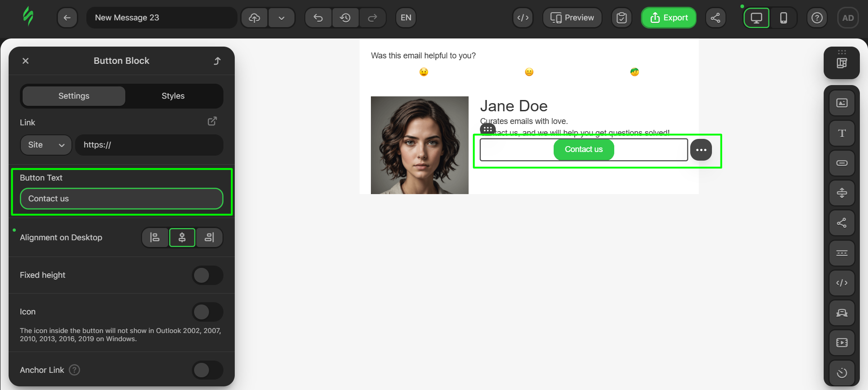Screen dimensions: 868x390
Task: Click 'Was this email helpful to you?' text
Action: 423,56
